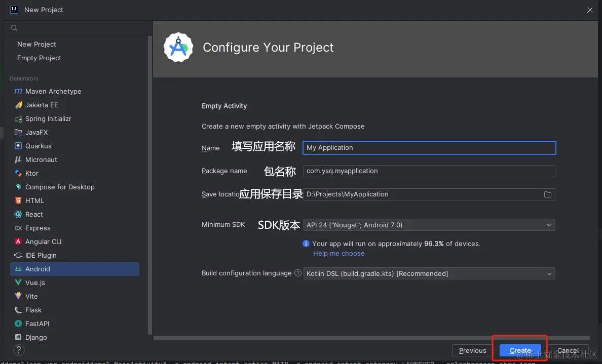Click the Maven Archetype generator icon

pyautogui.click(x=18, y=91)
